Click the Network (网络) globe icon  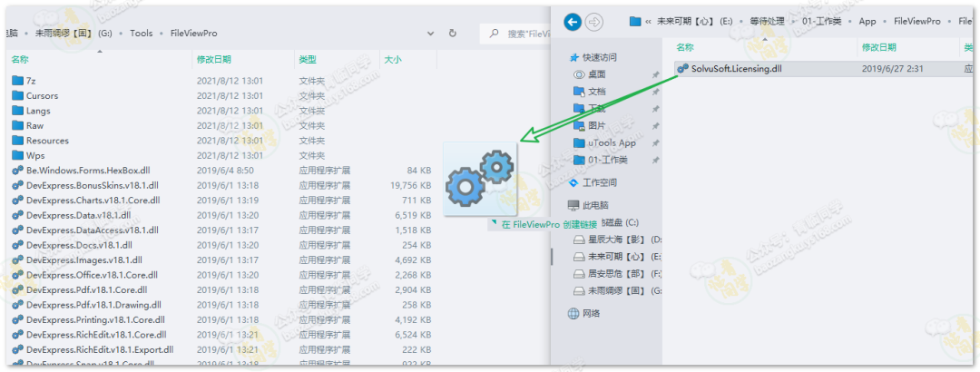[573, 314]
